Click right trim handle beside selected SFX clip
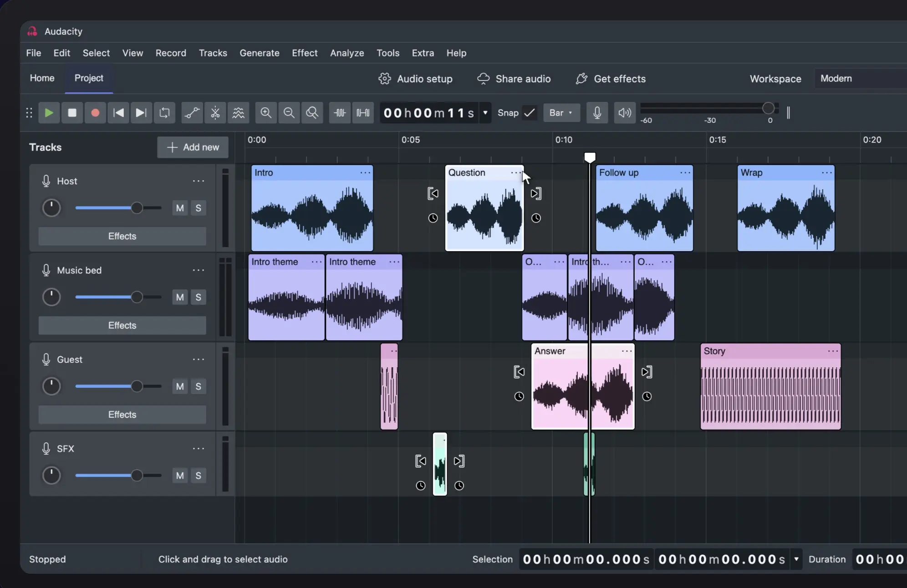Viewport: 907px width, 588px height. click(x=459, y=461)
